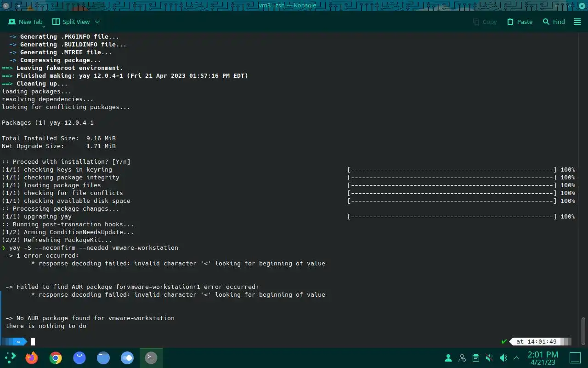Click the Show Desktop button
Viewport: 588px width, 368px height.
tap(575, 357)
